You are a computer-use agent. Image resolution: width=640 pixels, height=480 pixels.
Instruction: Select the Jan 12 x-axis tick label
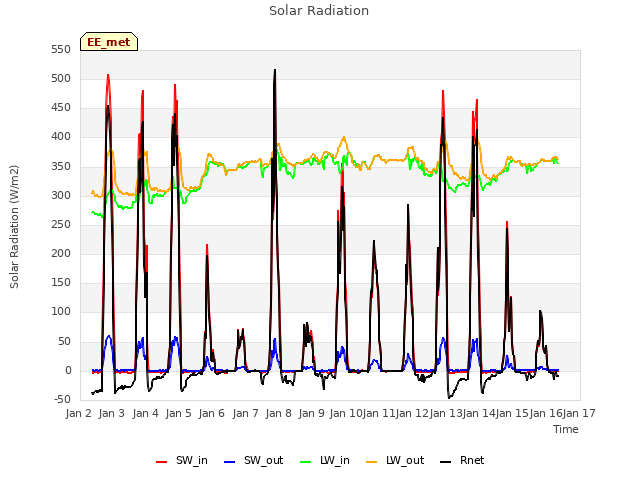(x=412, y=413)
